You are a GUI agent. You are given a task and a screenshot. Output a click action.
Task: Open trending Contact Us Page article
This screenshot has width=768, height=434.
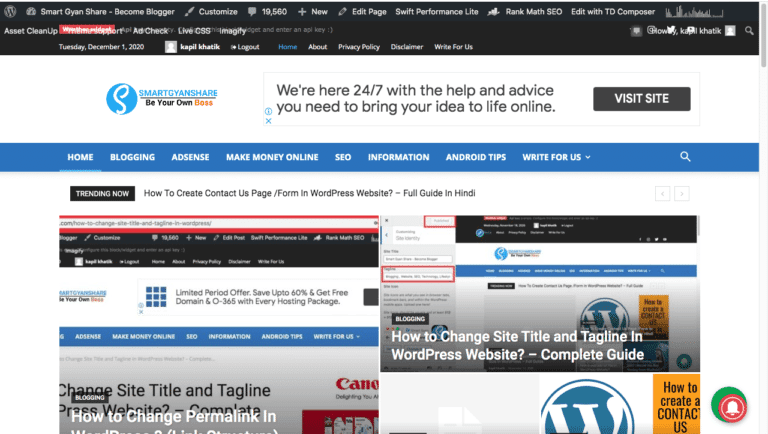tap(309, 193)
